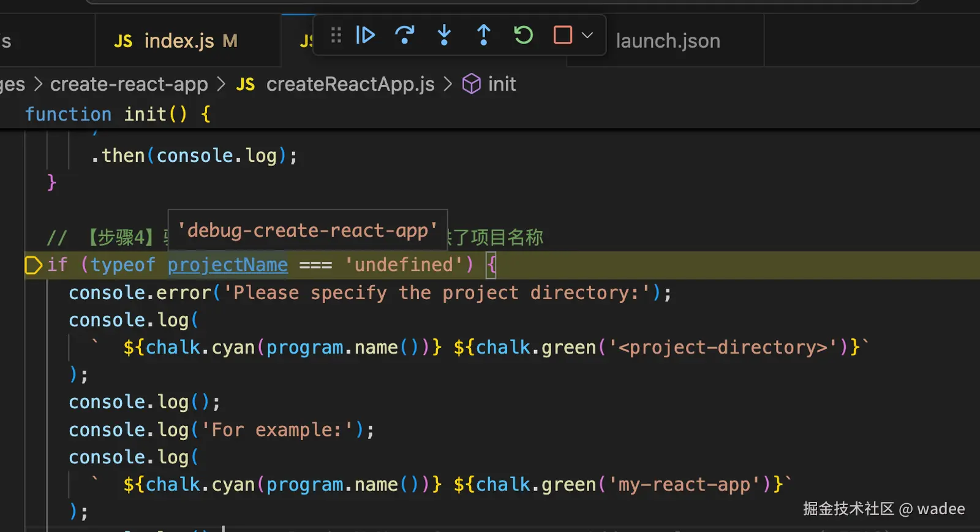
Task: Click the current-line debug marker in gutter
Action: (33, 265)
